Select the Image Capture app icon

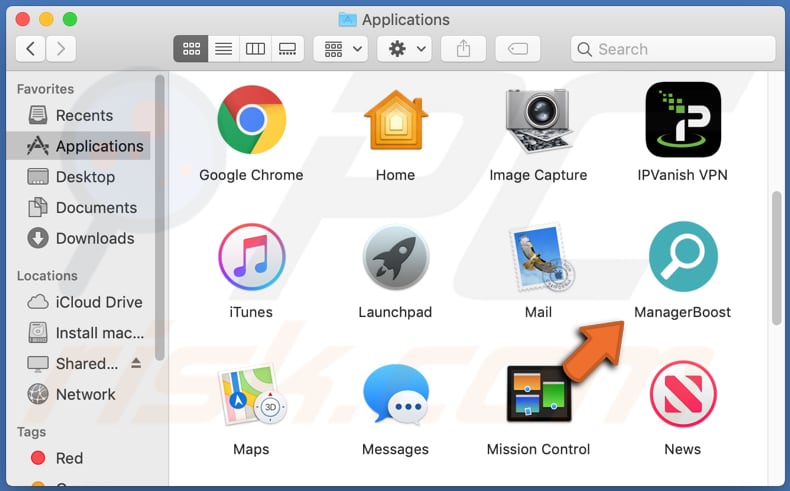pyautogui.click(x=539, y=120)
